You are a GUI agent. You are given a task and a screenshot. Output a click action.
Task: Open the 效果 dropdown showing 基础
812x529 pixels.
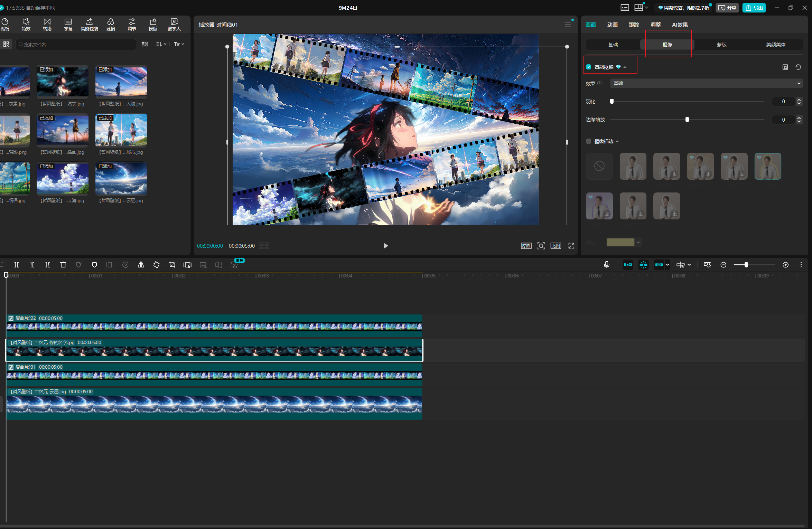[706, 83]
